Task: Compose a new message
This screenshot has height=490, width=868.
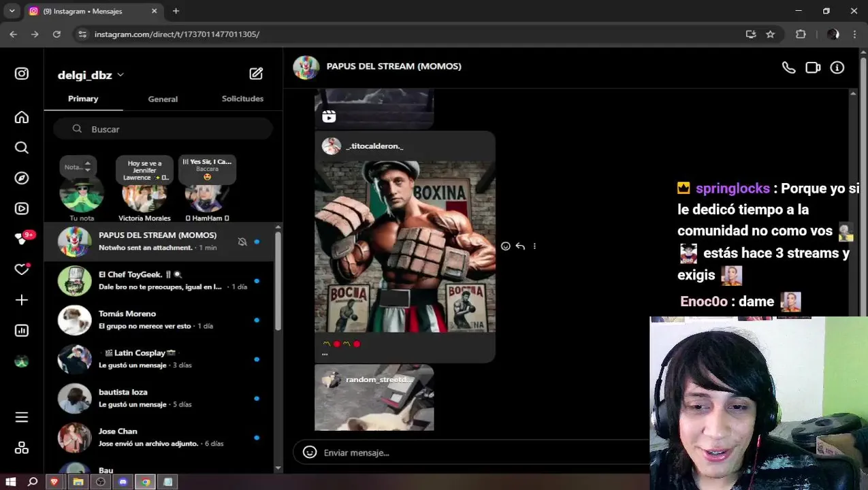Action: (256, 73)
